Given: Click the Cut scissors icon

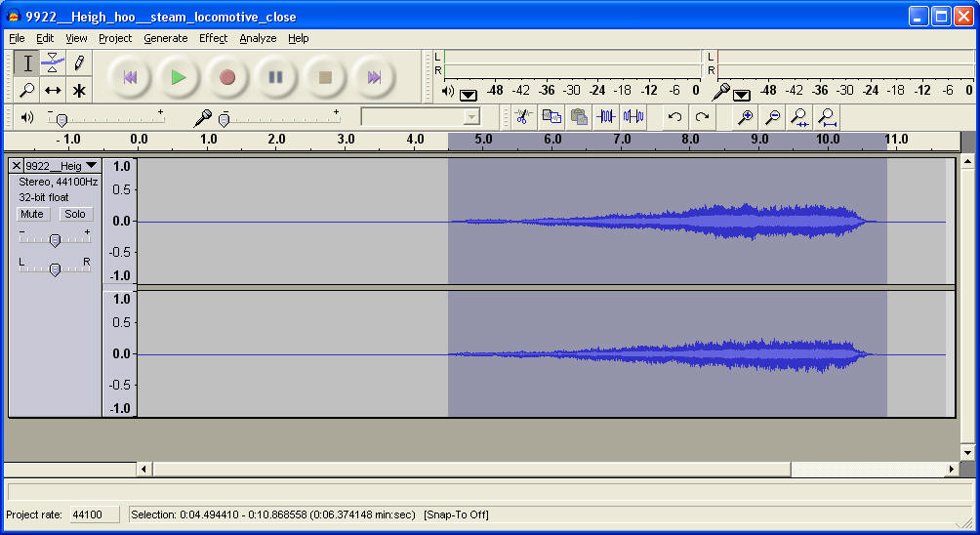Looking at the screenshot, I should 522,117.
